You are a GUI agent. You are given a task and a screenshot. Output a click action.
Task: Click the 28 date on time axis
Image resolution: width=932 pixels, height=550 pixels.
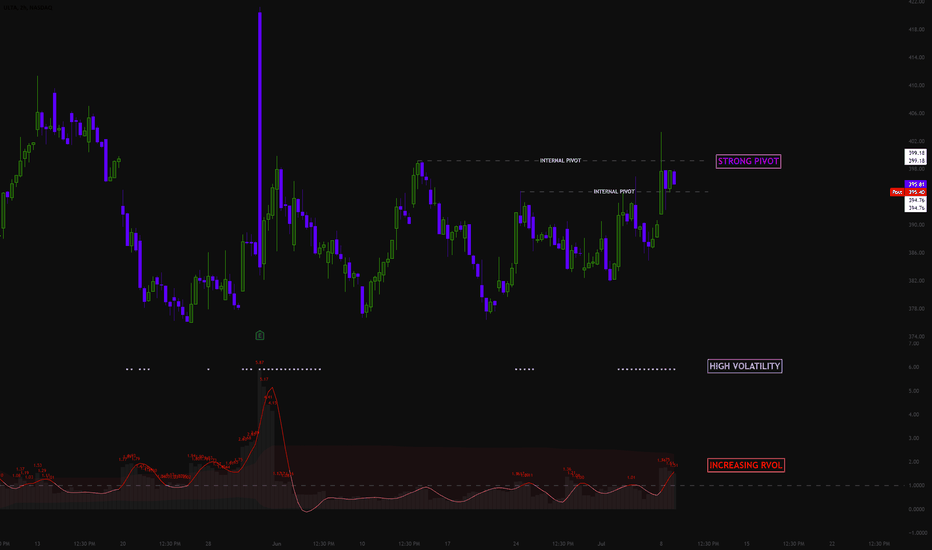click(208, 543)
